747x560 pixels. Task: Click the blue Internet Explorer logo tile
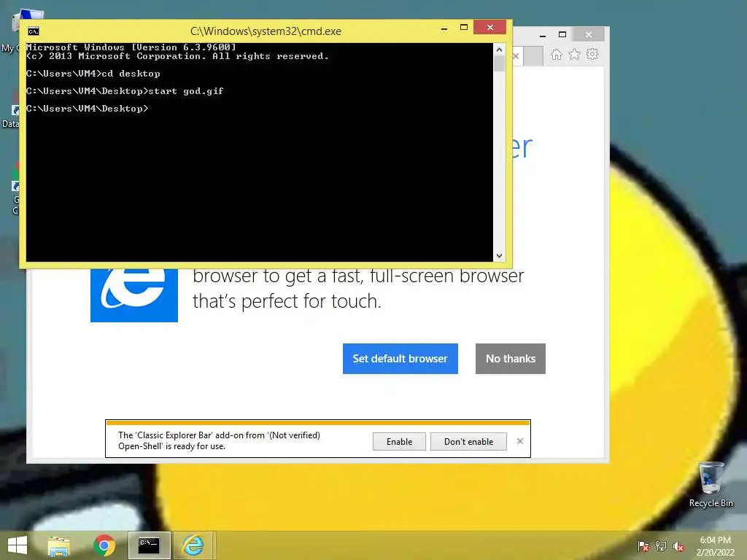tap(134, 295)
